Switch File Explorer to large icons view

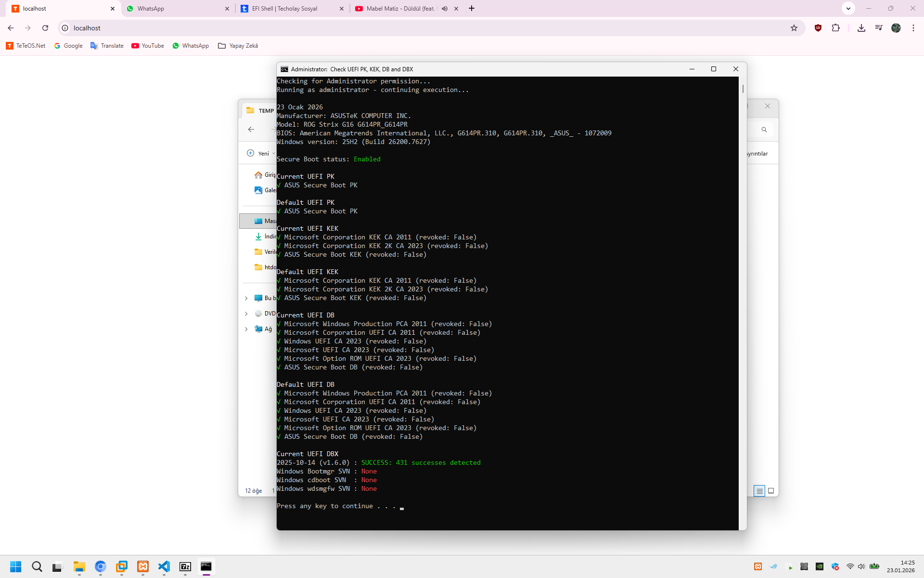tap(771, 491)
